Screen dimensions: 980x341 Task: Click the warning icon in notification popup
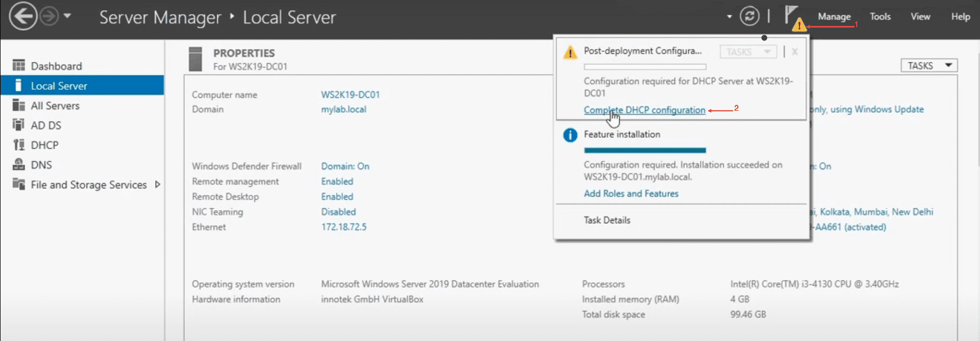pyautogui.click(x=570, y=52)
